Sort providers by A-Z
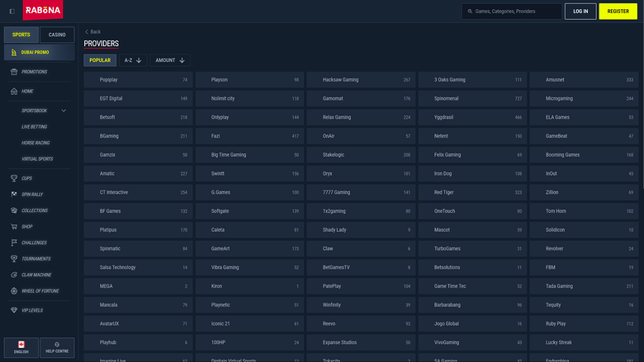 (x=133, y=60)
